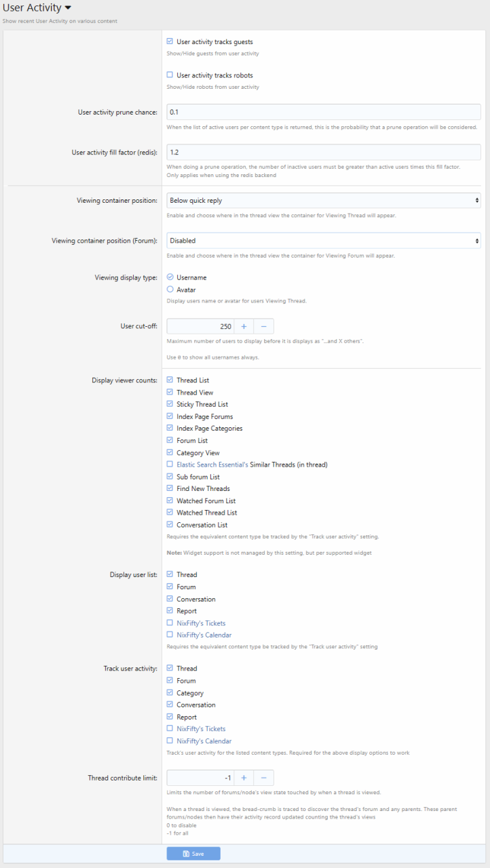Click the User activity prune chance field
Screen dimensions: 490x868
(x=323, y=112)
